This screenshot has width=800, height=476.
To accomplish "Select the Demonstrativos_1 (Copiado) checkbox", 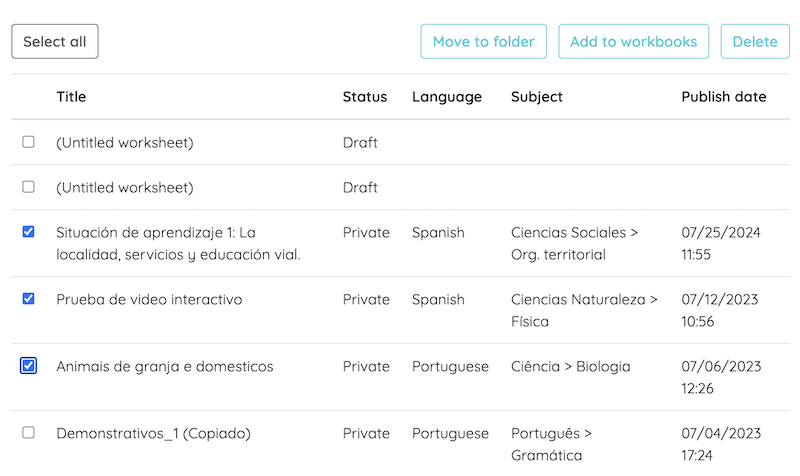I will 28,433.
